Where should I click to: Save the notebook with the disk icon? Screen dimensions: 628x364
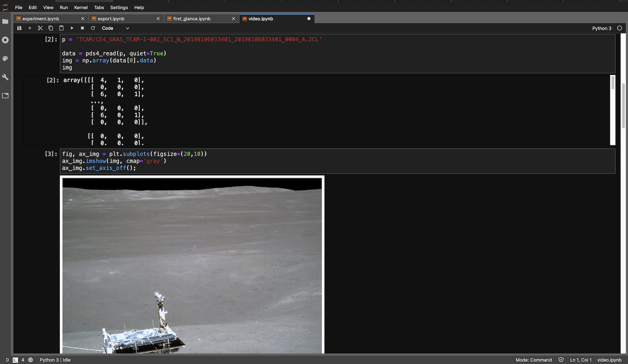point(19,28)
